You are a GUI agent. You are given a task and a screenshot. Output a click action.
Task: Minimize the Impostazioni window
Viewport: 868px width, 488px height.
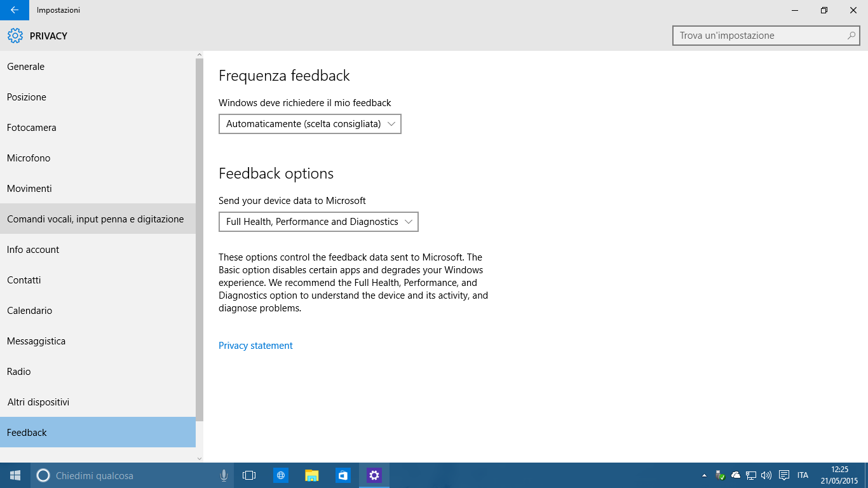pos(795,10)
